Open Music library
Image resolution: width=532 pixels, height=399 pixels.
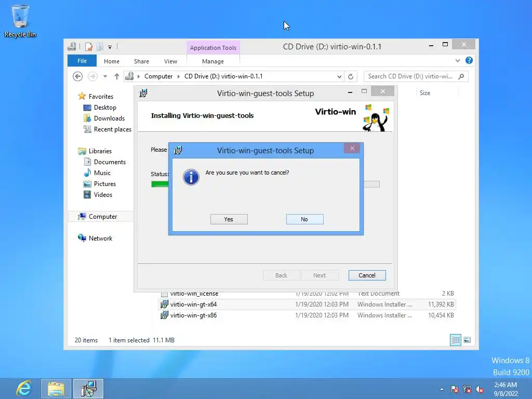click(102, 172)
